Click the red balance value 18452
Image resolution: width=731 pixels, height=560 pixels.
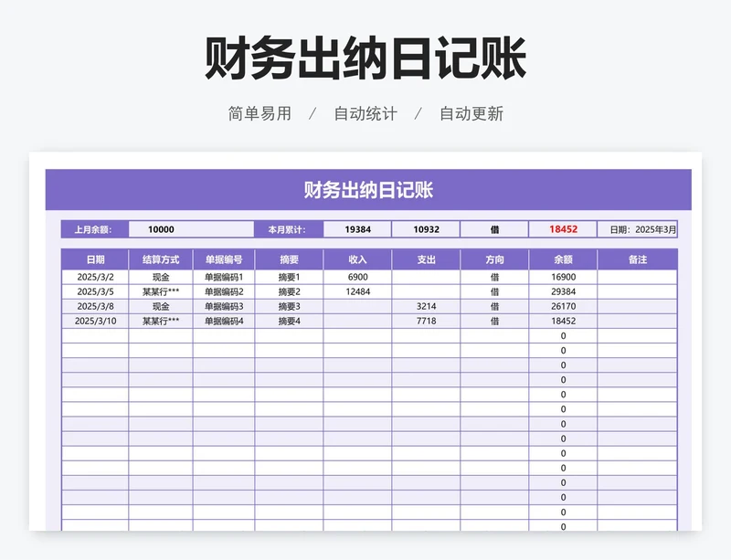563,229
